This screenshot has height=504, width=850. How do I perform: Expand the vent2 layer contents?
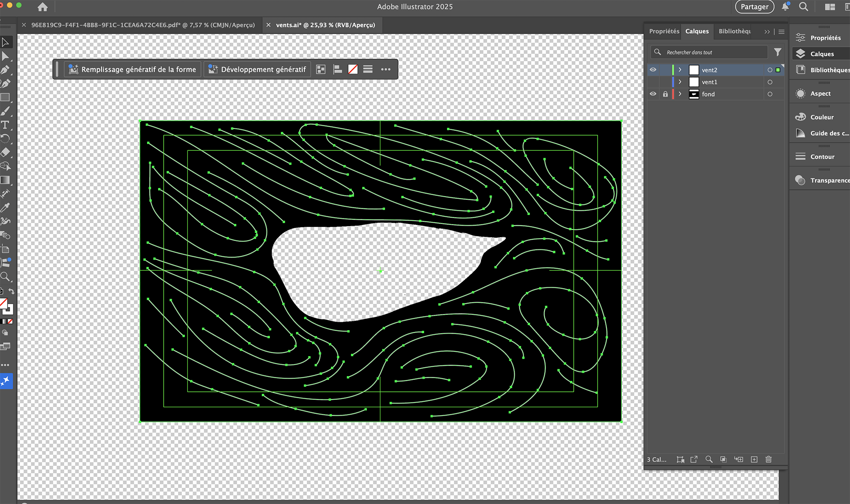680,70
